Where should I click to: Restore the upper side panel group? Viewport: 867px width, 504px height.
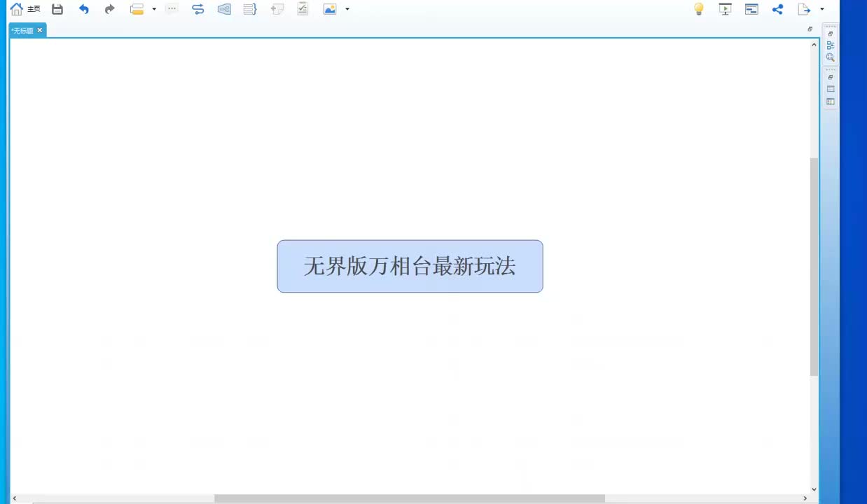pyautogui.click(x=831, y=34)
